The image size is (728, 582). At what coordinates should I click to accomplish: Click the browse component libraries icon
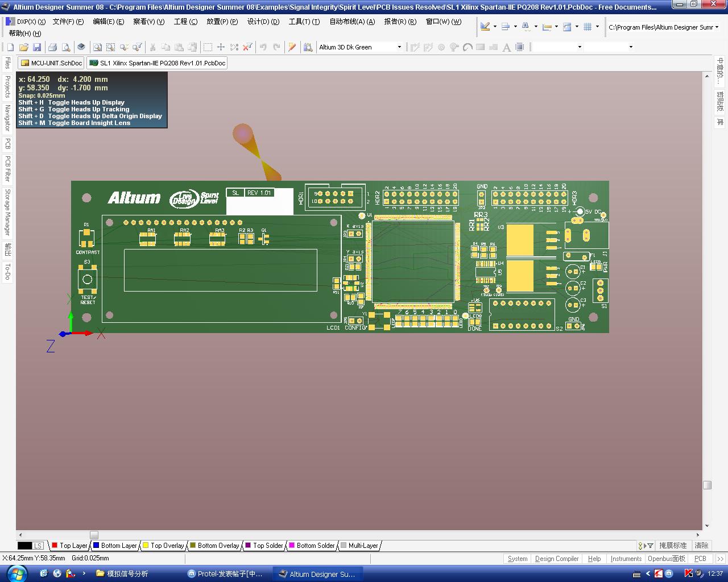pos(308,47)
